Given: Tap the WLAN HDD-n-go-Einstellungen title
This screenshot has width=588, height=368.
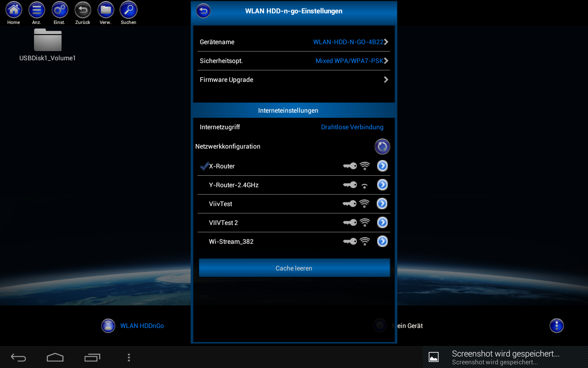Looking at the screenshot, I should coord(294,11).
